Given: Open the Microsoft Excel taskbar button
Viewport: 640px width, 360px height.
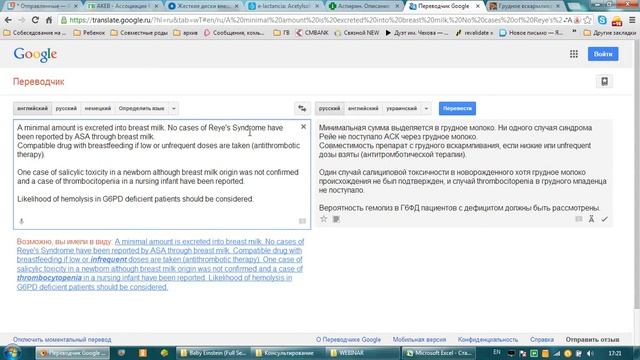Looking at the screenshot, I should (439, 353).
